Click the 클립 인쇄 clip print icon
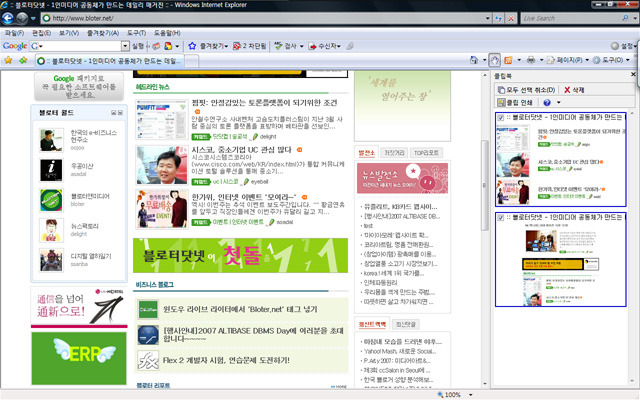Screen dimensions: 640x400 click(501, 102)
